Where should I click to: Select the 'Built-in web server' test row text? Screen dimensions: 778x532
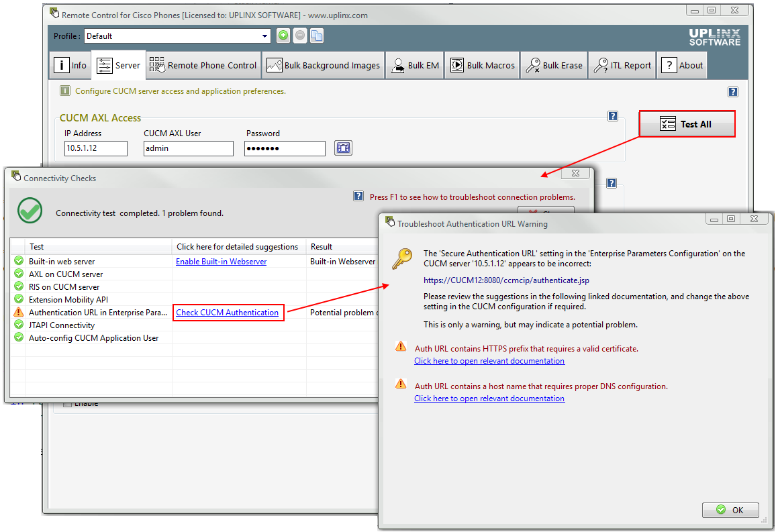pyautogui.click(x=62, y=262)
